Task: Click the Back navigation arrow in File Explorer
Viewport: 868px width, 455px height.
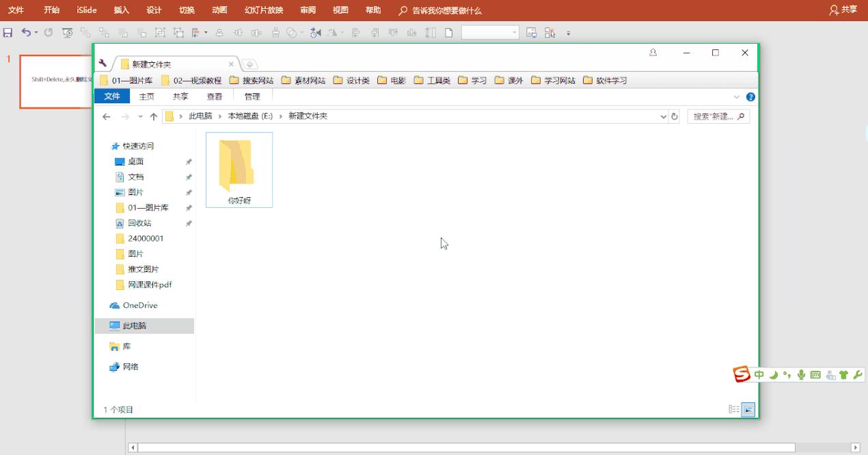Action: (107, 116)
